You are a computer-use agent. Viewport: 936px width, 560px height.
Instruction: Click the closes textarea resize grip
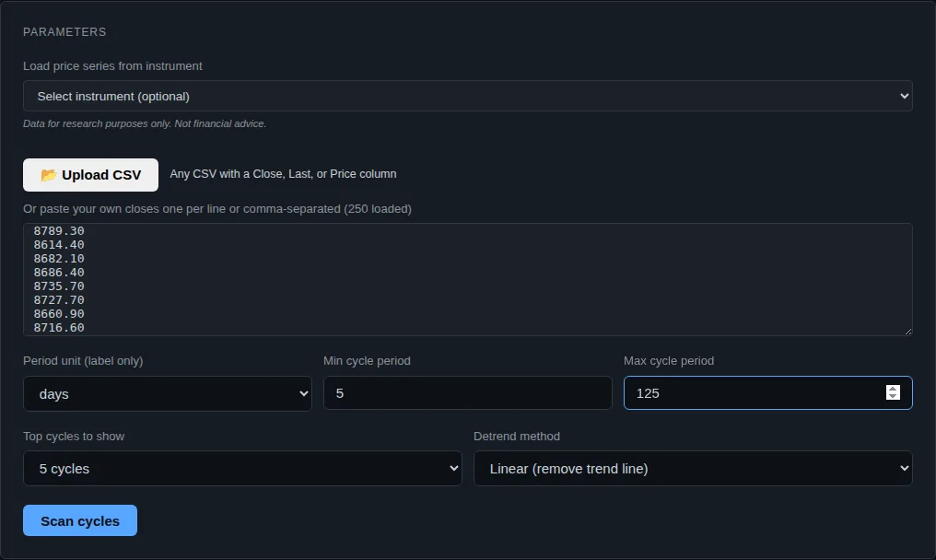tap(908, 332)
